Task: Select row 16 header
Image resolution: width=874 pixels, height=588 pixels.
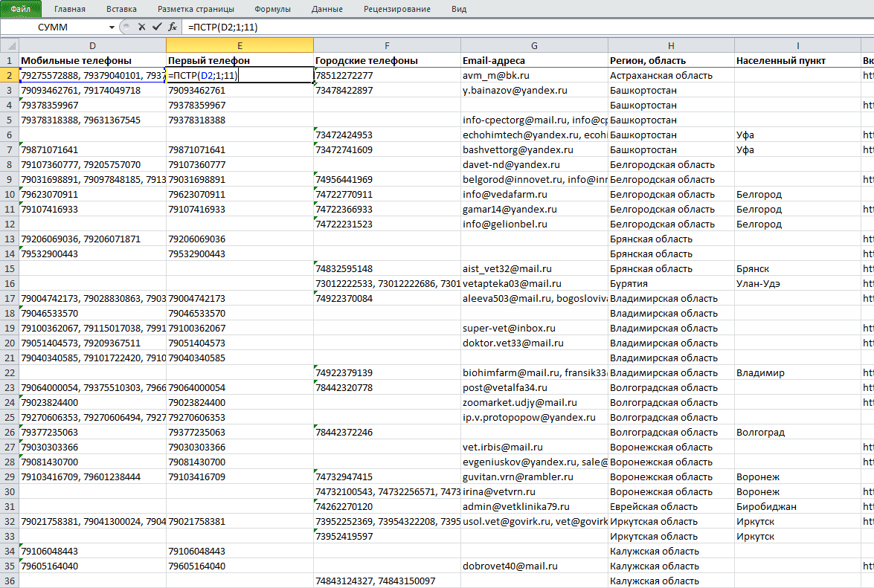Action: click(10, 283)
